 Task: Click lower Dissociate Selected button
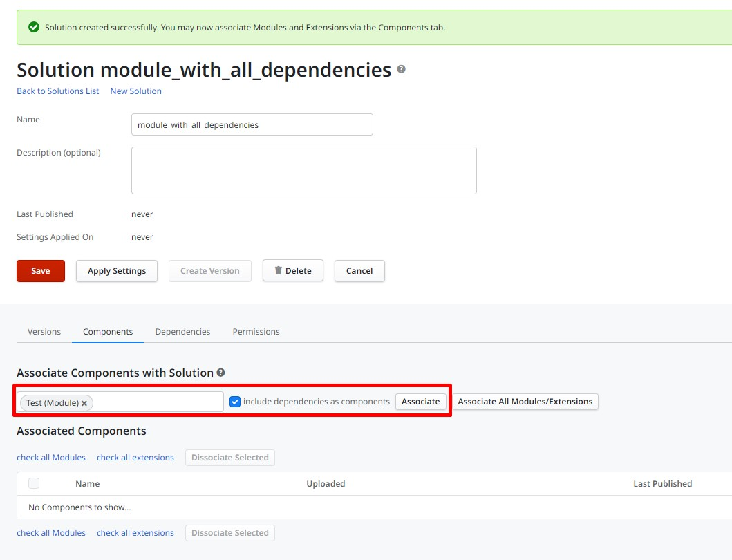[x=230, y=533]
